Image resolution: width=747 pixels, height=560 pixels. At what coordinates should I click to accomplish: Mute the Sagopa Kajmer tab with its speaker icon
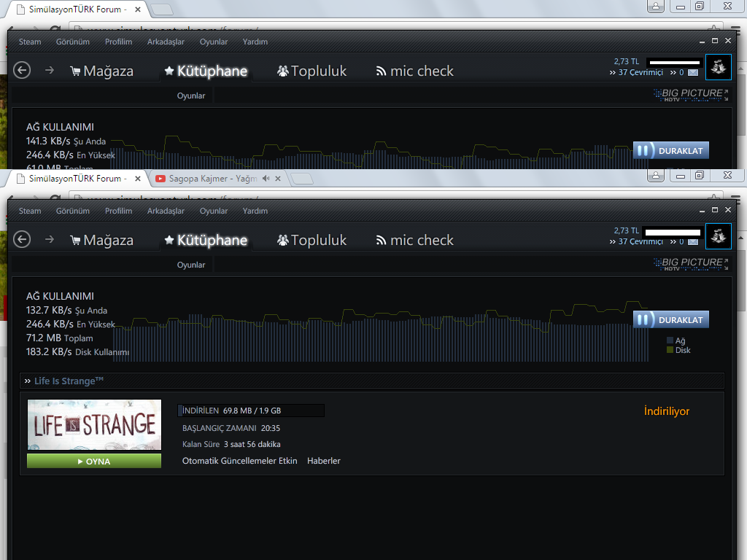[266, 178]
